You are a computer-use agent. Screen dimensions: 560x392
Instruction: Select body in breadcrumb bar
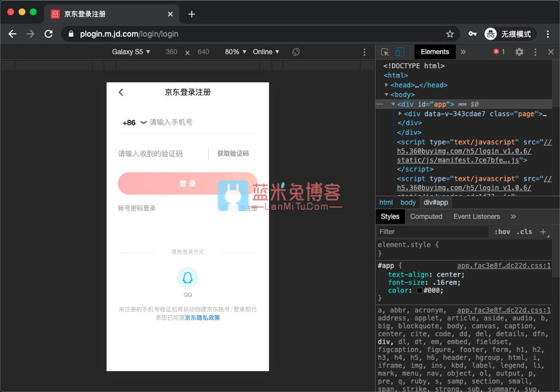[x=408, y=202]
